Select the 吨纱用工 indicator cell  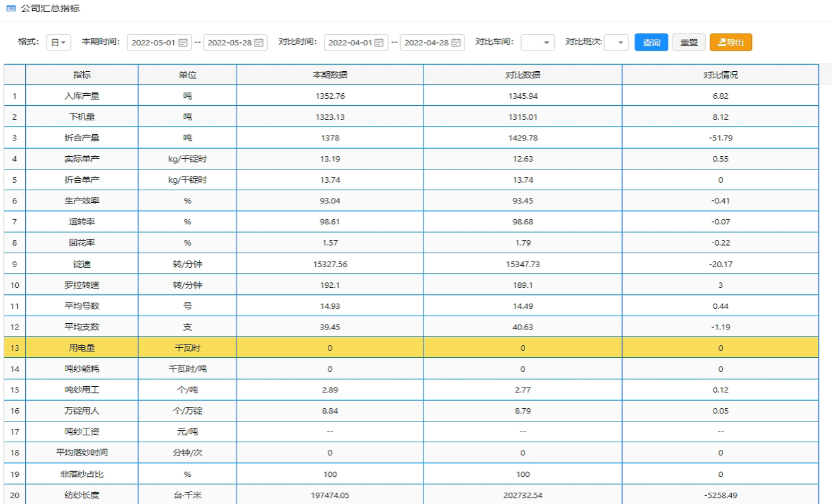click(x=83, y=389)
